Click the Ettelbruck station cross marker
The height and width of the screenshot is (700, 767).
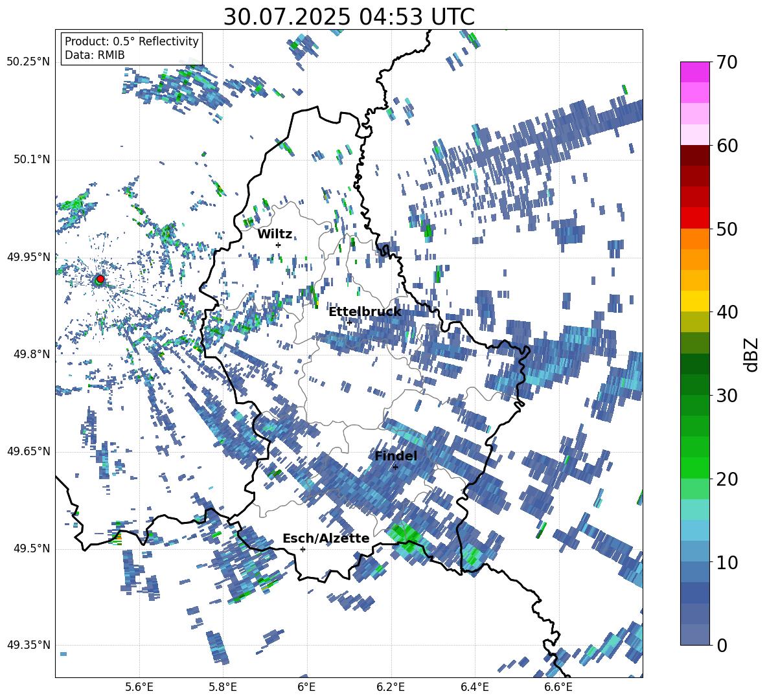coord(349,322)
